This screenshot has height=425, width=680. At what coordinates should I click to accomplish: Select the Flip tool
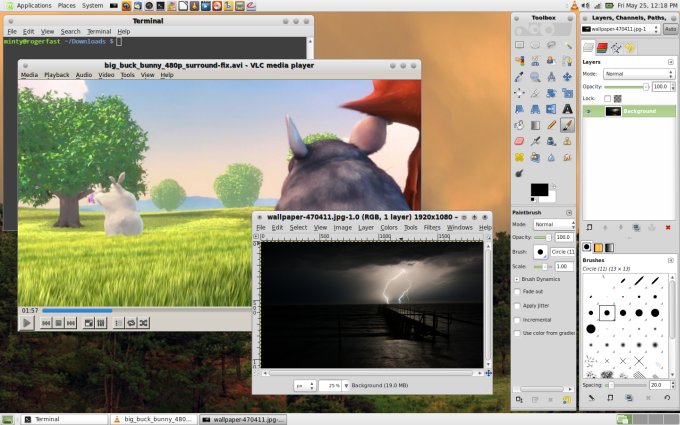click(x=551, y=109)
